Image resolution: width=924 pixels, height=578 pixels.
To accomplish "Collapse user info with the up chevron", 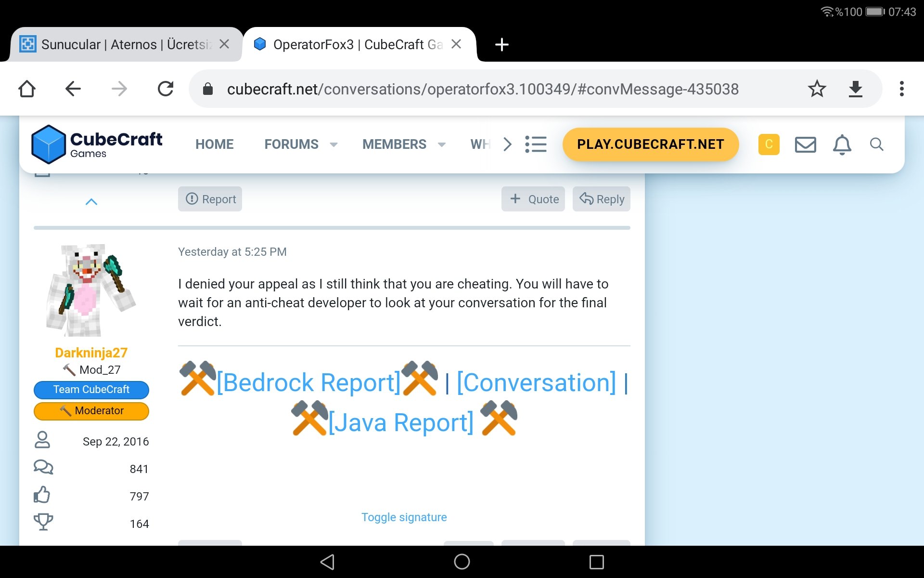I will [91, 202].
